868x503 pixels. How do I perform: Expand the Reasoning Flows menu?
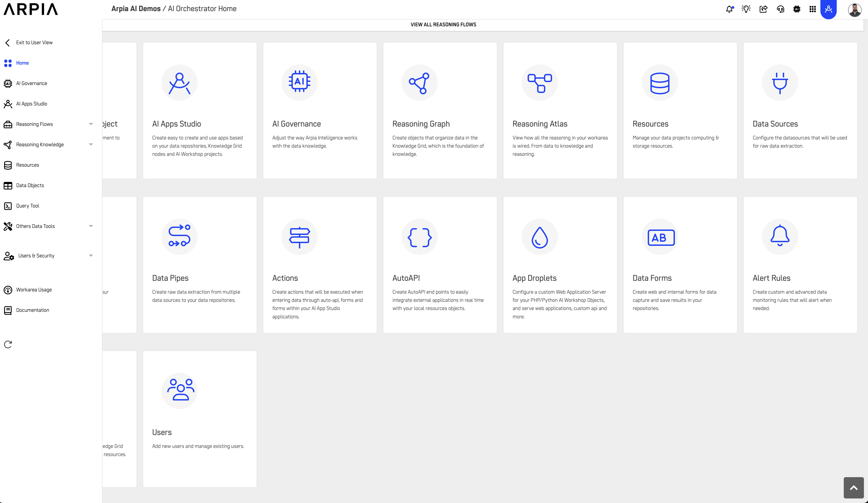(91, 124)
